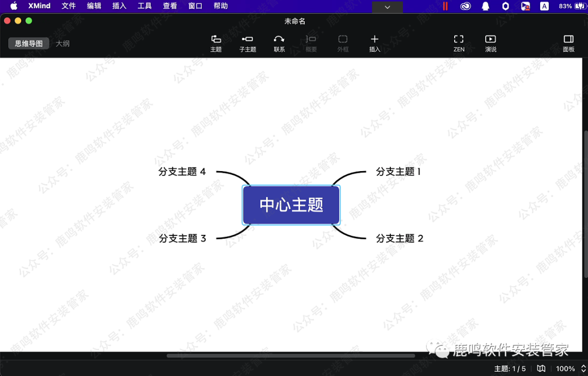This screenshot has height=376, width=588.
Task: Open the Apple menu
Action: 12,6
